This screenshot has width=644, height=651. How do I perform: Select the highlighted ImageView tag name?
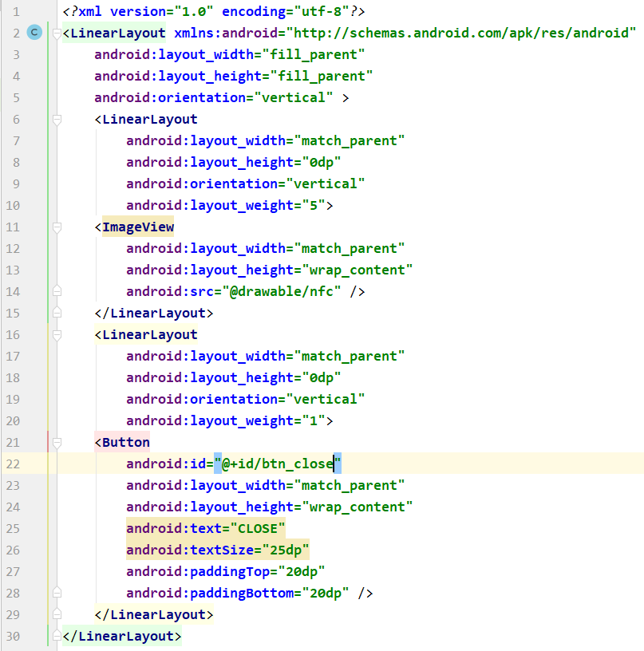click(x=138, y=227)
